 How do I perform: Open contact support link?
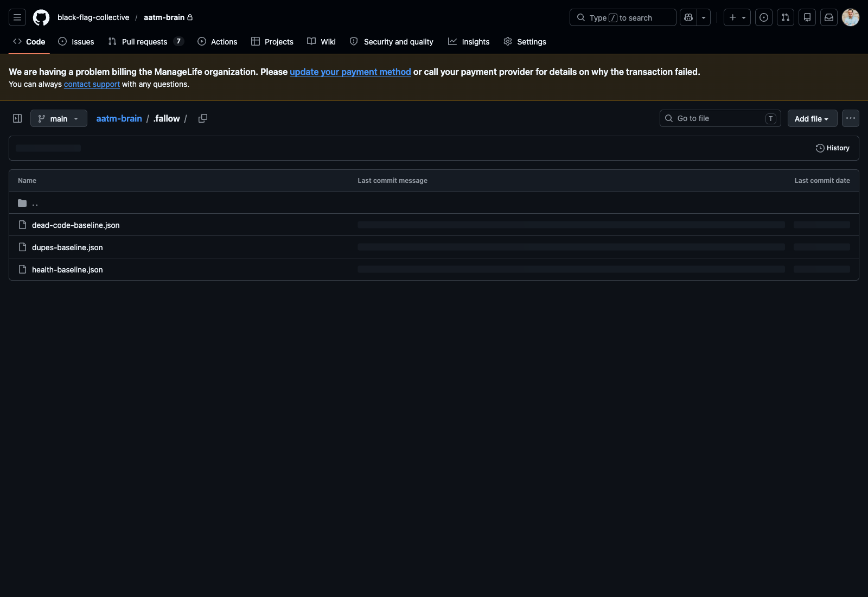(91, 84)
